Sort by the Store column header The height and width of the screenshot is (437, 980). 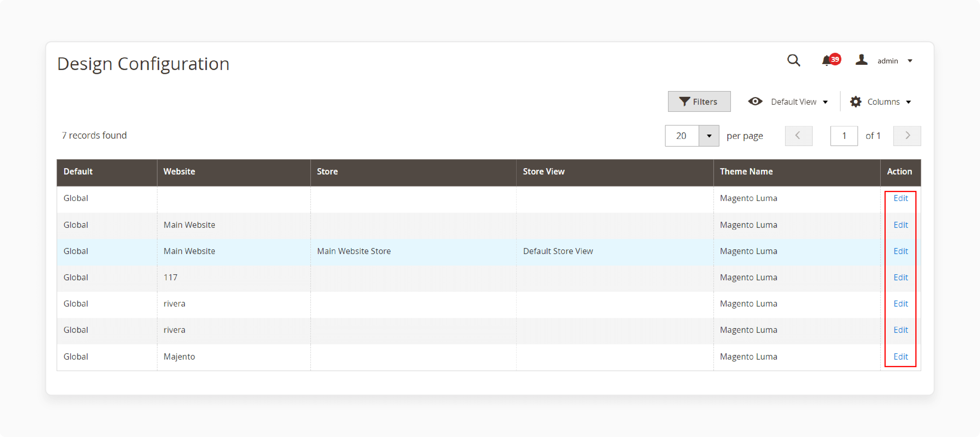(x=413, y=172)
